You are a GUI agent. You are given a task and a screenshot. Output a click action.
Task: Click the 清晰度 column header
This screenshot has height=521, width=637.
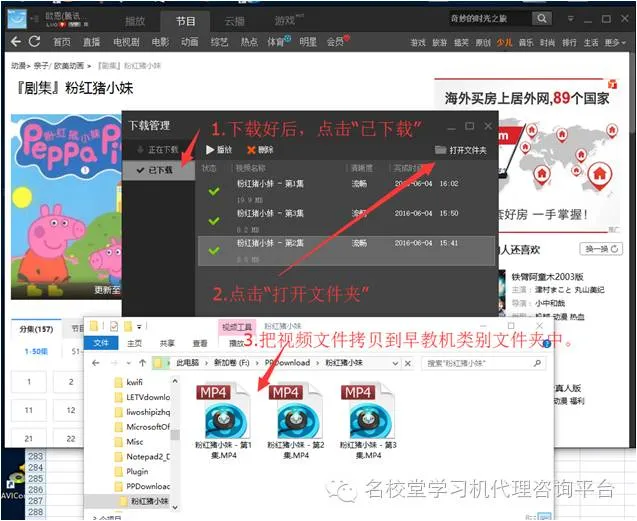[x=362, y=168]
